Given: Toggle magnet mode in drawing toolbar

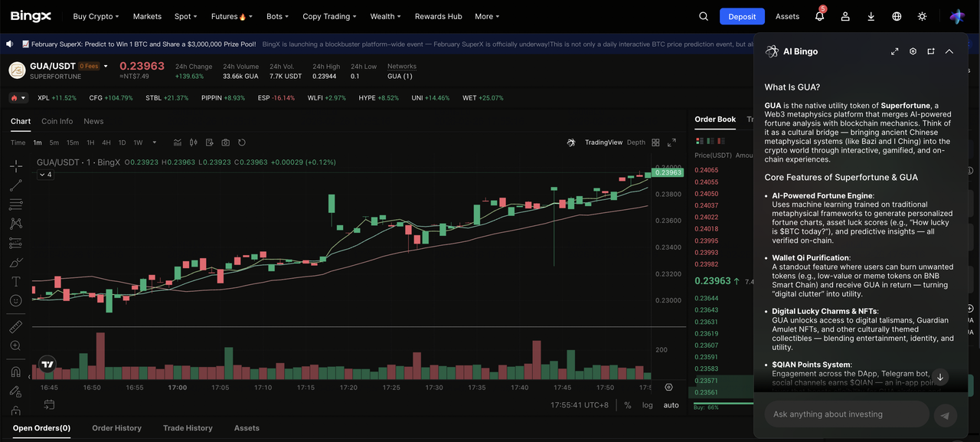Looking at the screenshot, I should [x=15, y=372].
